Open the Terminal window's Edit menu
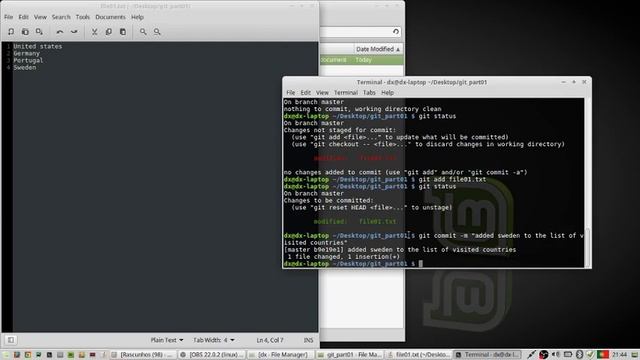This screenshot has height=360, width=640. tap(305, 93)
